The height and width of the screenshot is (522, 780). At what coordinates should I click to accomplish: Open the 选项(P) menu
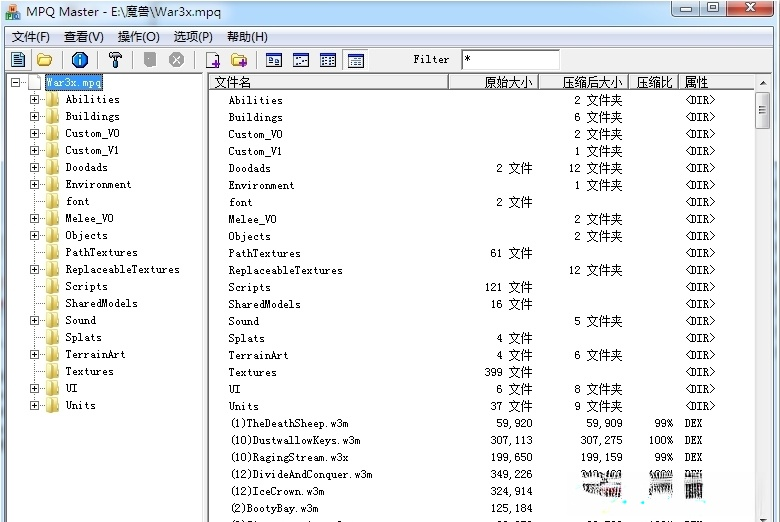[x=193, y=37]
